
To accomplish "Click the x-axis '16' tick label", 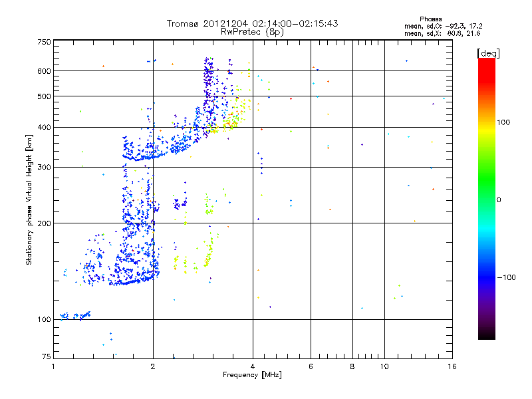I will (452, 366).
